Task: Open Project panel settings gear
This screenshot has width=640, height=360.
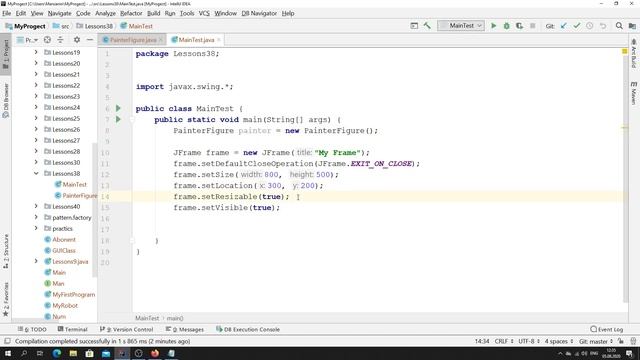Action: click(77, 40)
